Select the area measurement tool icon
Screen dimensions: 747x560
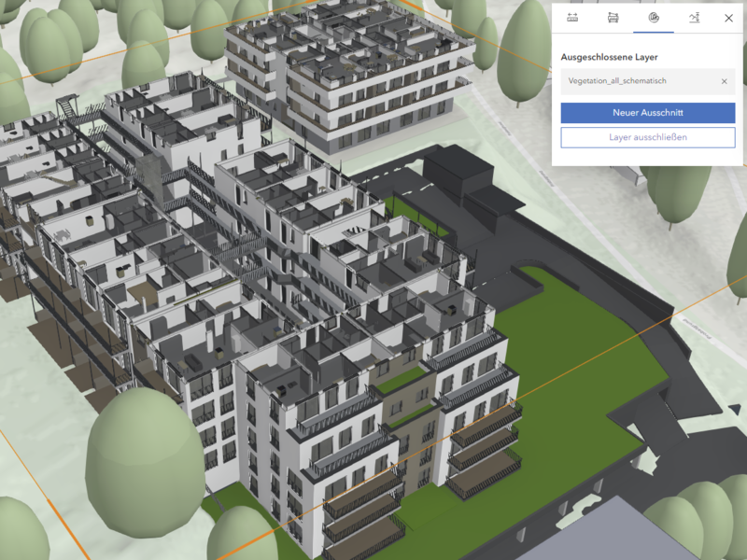pyautogui.click(x=613, y=18)
